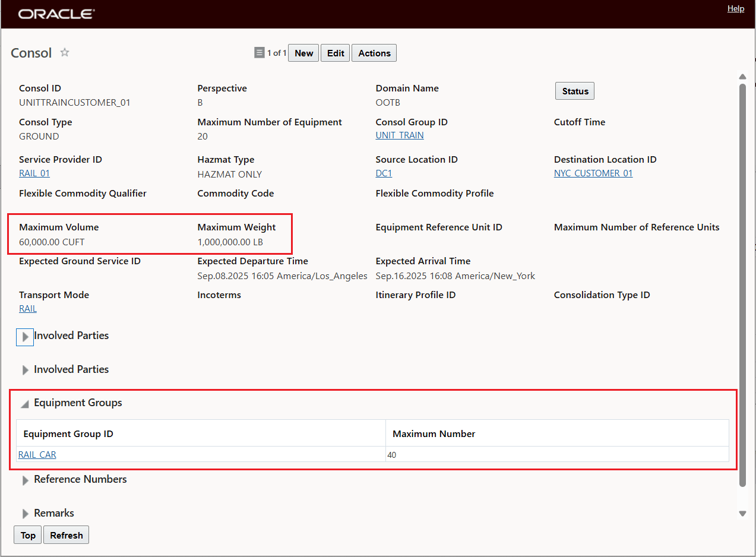The width and height of the screenshot is (756, 557).
Task: Select the expected arrival time value
Action: click(x=456, y=276)
